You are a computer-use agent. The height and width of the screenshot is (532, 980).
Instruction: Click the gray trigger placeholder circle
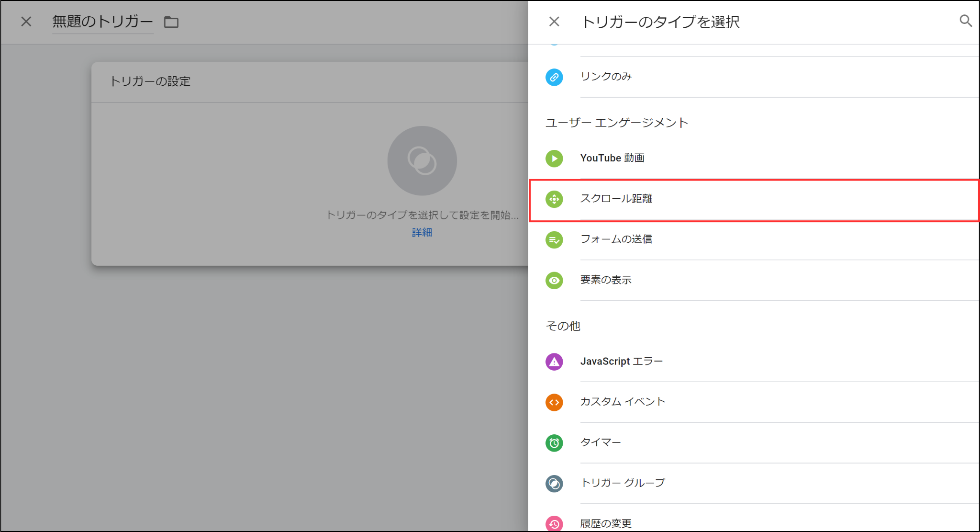coord(422,160)
